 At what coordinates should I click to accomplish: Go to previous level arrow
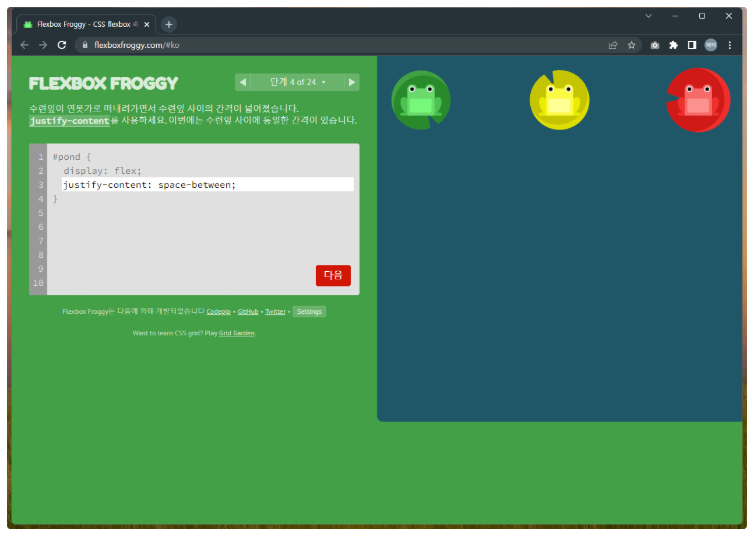tap(243, 82)
